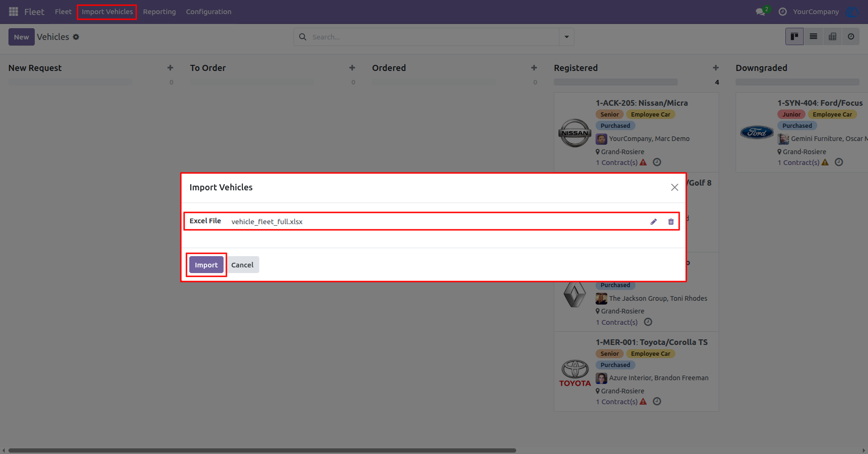Image resolution: width=868 pixels, height=454 pixels.
Task: Delete the uploaded file with trash icon
Action: [x=671, y=222]
